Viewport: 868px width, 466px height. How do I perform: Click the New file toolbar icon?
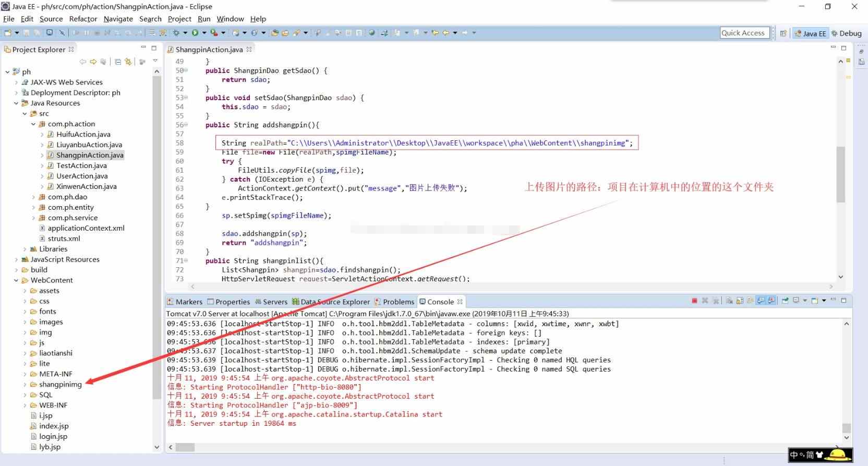pyautogui.click(x=8, y=32)
